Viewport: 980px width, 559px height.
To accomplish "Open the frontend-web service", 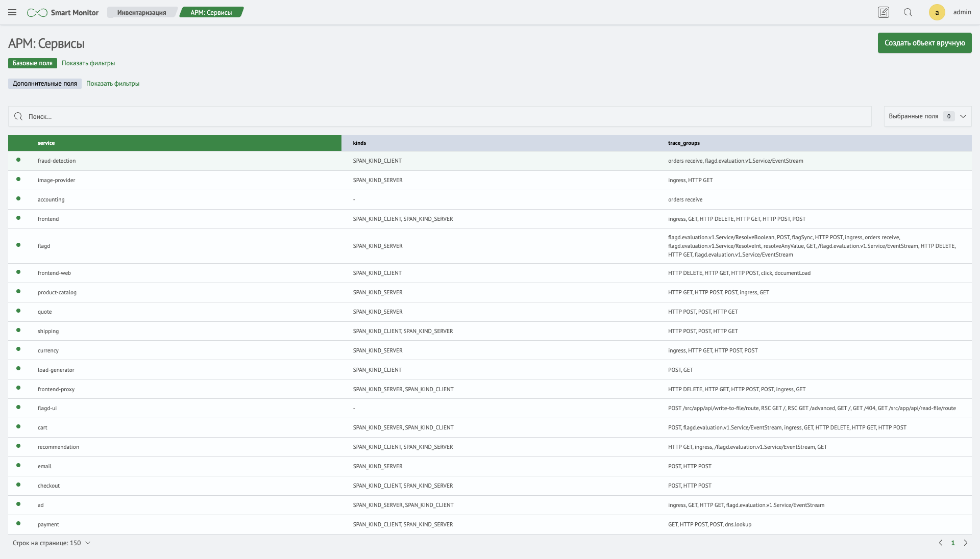I will click(x=490, y=273).
